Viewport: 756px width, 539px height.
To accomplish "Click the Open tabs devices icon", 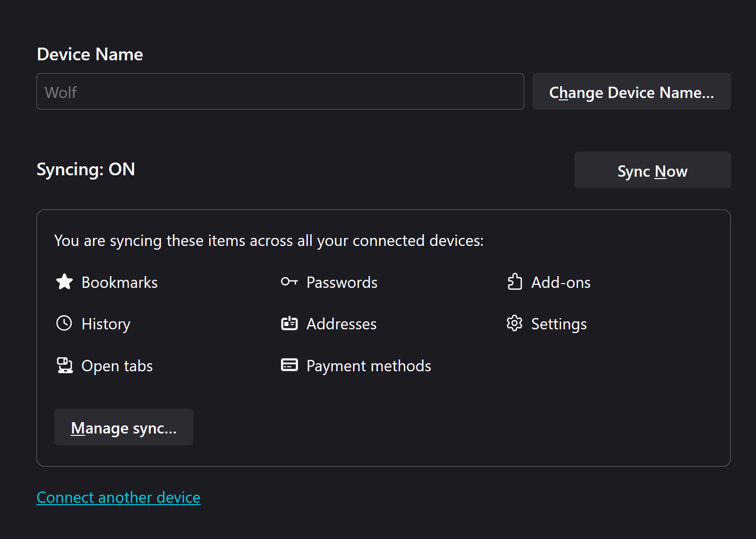I will point(64,365).
